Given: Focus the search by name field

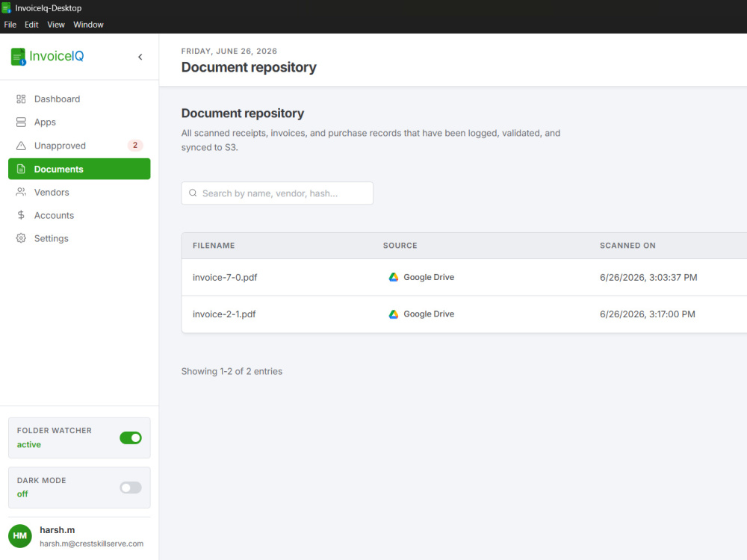Looking at the screenshot, I should [x=277, y=193].
